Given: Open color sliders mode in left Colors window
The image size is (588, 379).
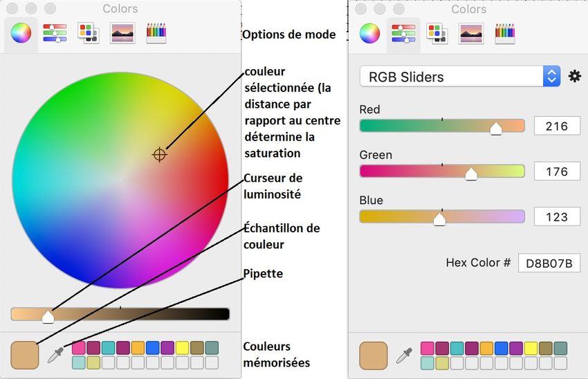Looking at the screenshot, I should 55,33.
